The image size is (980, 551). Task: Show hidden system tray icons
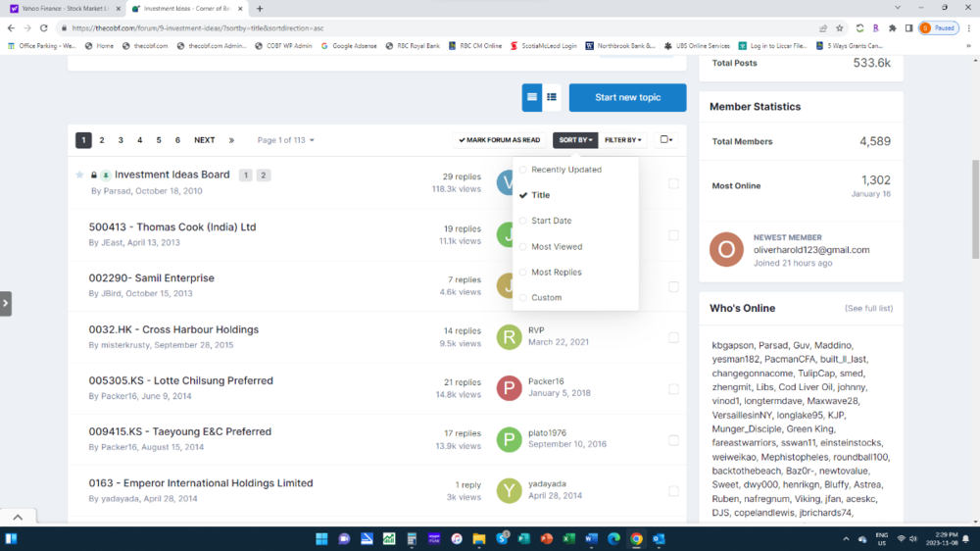pos(846,538)
